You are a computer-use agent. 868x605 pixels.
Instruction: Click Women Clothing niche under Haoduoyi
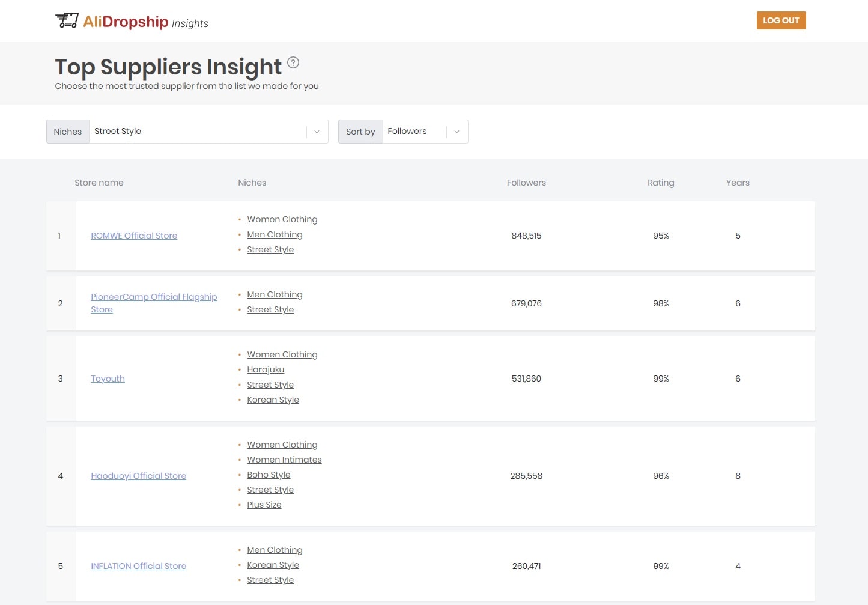coord(282,445)
